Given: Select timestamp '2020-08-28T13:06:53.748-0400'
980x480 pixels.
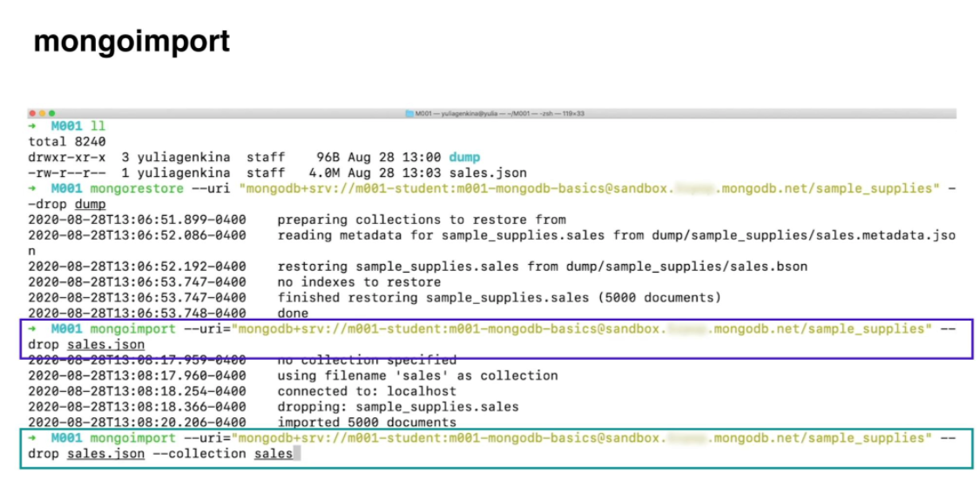Looking at the screenshot, I should point(137,313).
